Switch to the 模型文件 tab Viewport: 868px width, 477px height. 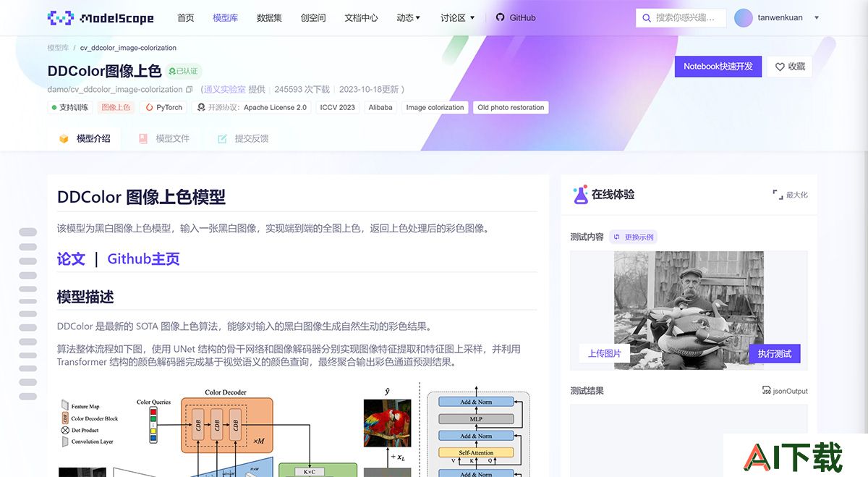pyautogui.click(x=164, y=138)
